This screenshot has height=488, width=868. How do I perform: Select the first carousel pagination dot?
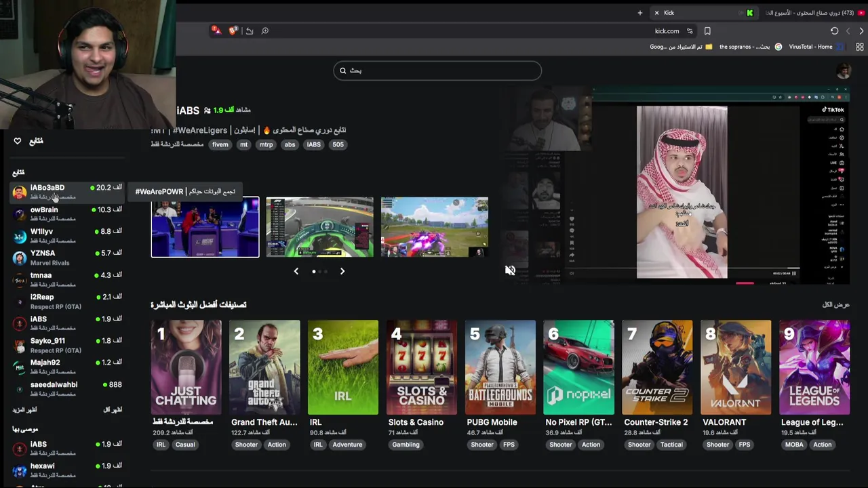pos(313,271)
